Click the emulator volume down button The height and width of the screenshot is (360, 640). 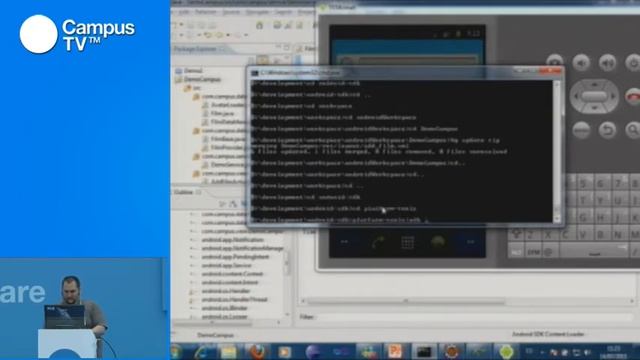pyautogui.click(x=581, y=63)
